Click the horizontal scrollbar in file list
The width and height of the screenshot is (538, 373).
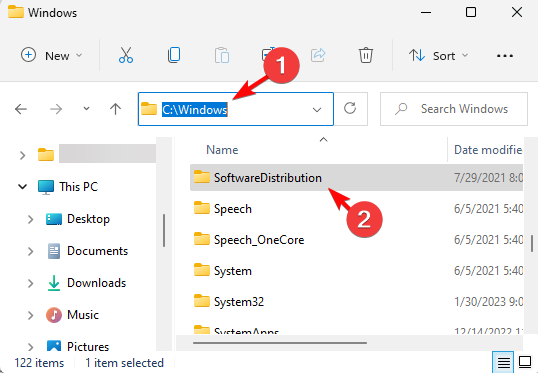click(x=280, y=342)
